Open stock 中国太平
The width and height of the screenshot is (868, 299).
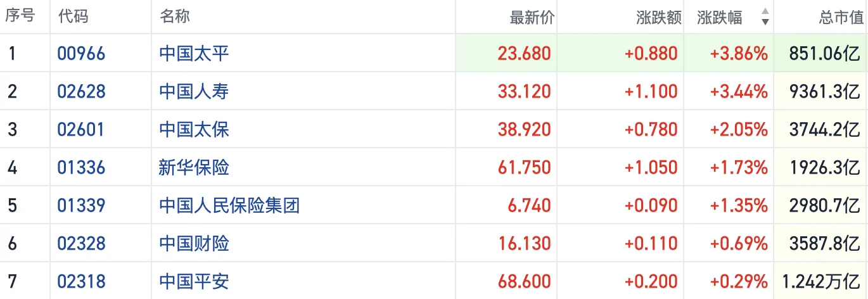pos(194,53)
